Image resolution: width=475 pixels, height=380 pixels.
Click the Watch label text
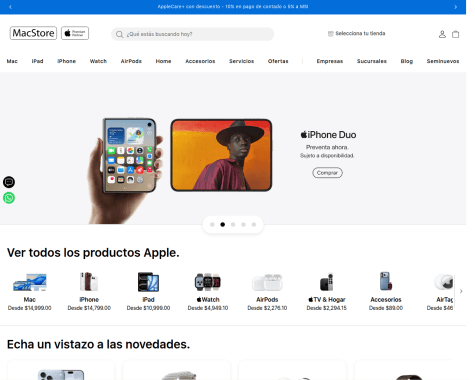coord(208,300)
